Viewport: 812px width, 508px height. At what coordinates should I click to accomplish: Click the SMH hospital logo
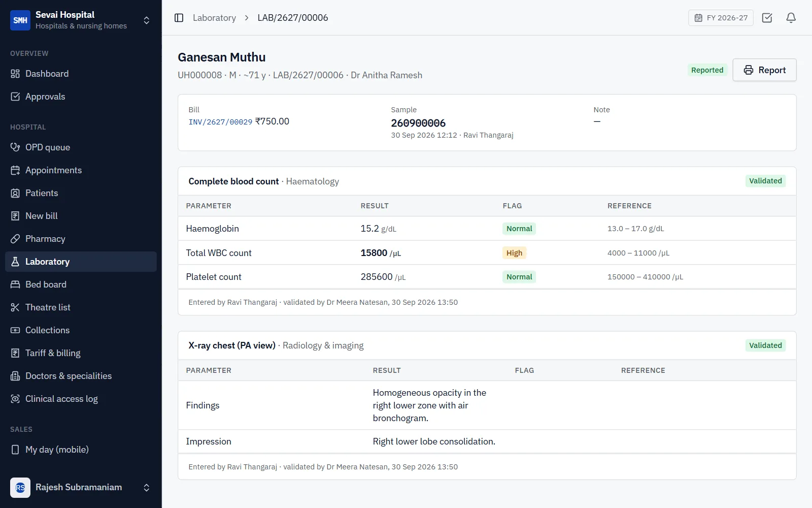click(x=20, y=20)
